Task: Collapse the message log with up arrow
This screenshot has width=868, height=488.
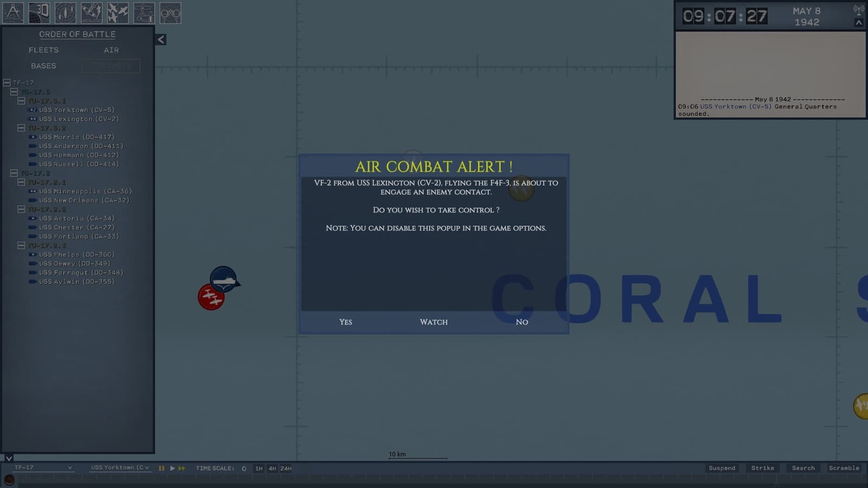Action: [x=858, y=23]
